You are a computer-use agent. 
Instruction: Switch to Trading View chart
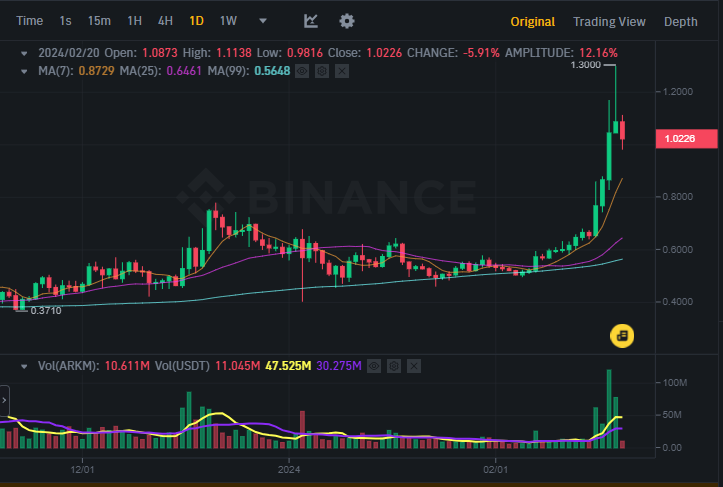[x=609, y=22]
